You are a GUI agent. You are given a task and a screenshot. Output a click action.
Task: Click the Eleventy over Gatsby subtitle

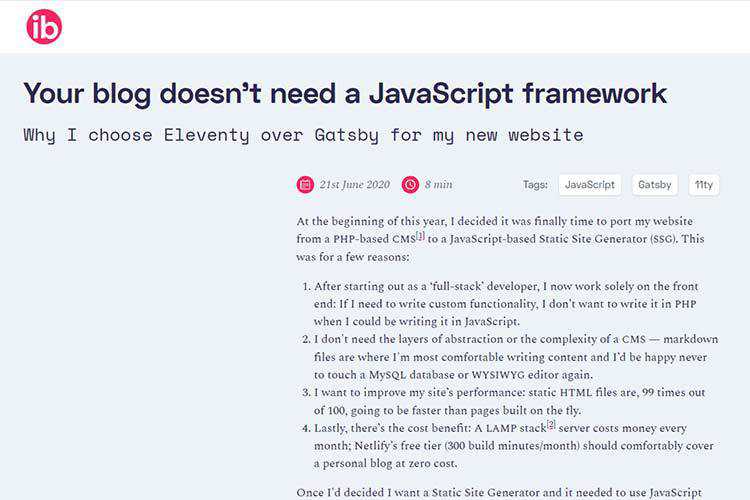click(303, 134)
